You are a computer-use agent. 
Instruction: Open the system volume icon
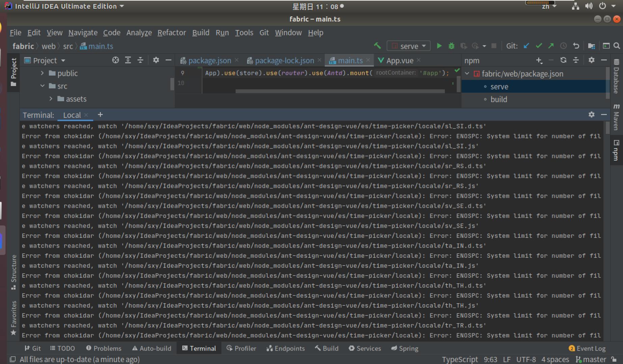point(589,6)
